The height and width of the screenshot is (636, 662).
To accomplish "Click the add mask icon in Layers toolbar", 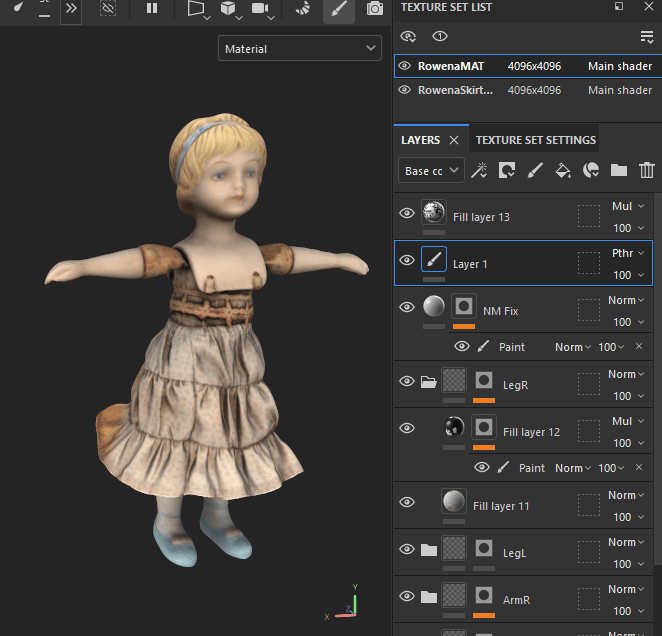I will [x=507, y=171].
